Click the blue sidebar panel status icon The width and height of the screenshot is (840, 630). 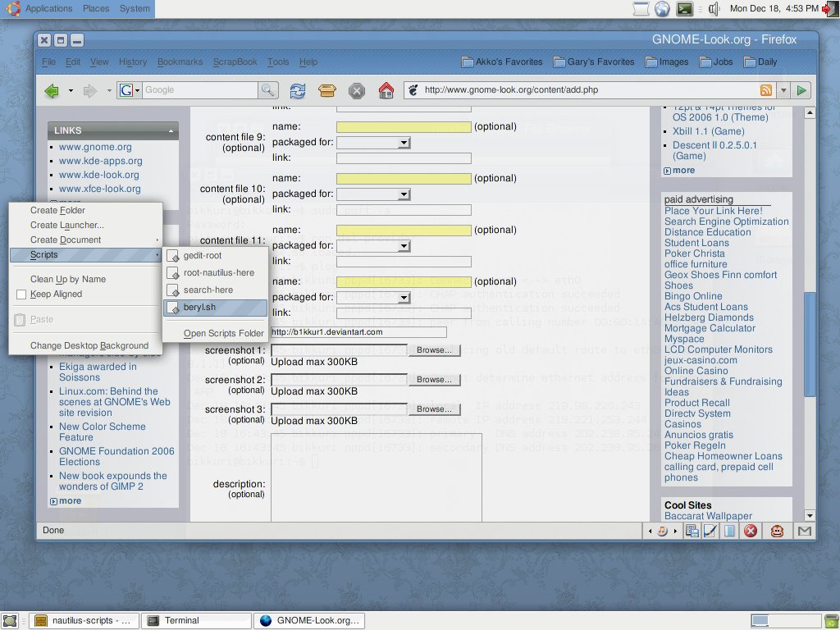729,531
